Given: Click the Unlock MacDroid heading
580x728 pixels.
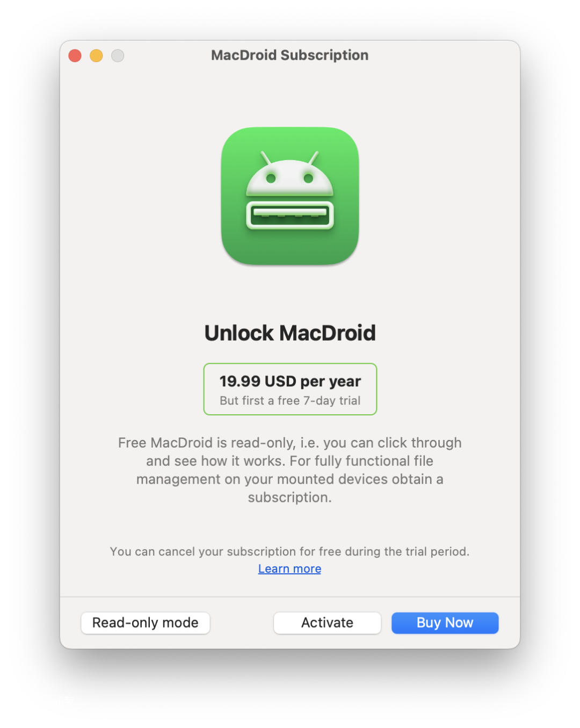Looking at the screenshot, I should pos(290,333).
